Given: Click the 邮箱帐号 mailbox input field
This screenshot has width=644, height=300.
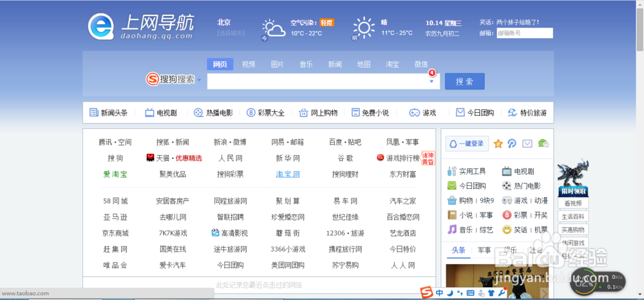Looking at the screenshot, I should [524, 33].
